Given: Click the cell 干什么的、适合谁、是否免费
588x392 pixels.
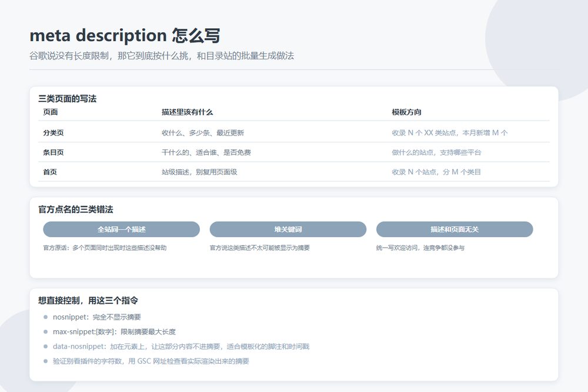Looking at the screenshot, I should pos(206,152).
